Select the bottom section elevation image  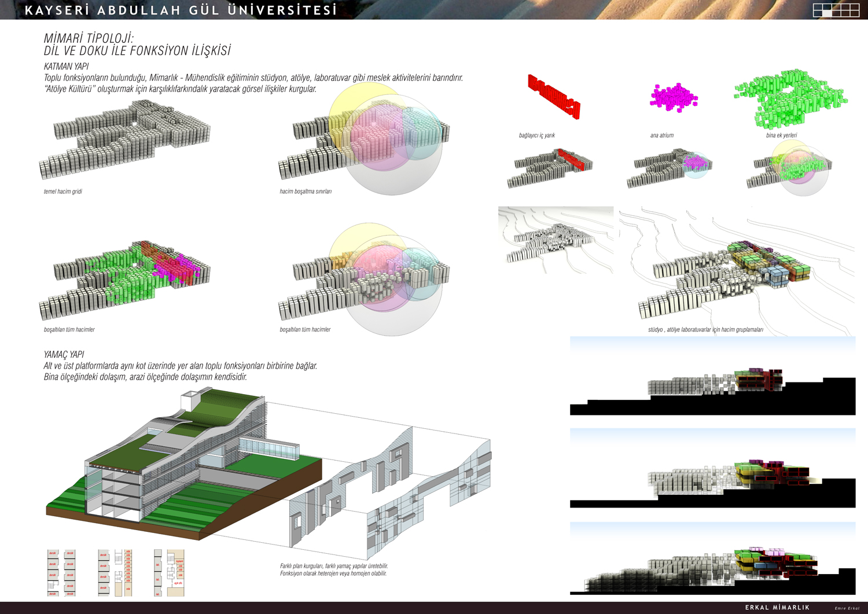pos(712,558)
